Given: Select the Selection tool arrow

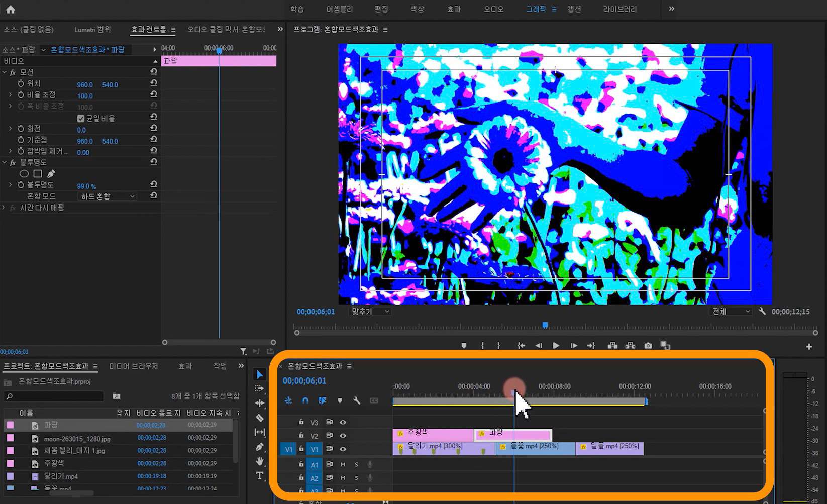Looking at the screenshot, I should (x=260, y=375).
